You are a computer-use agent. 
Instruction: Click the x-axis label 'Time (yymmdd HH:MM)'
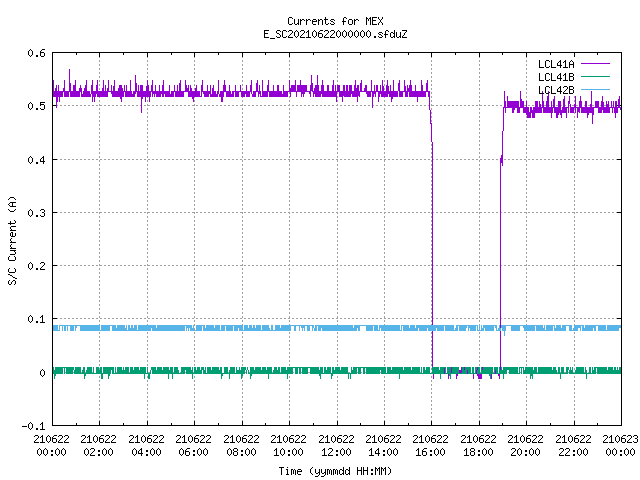coord(335,471)
